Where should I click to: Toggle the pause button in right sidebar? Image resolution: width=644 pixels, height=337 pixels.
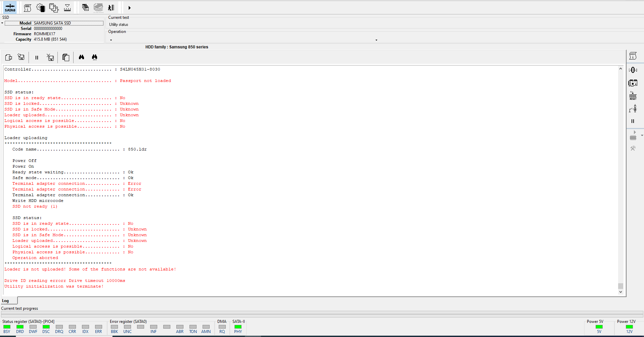(x=633, y=121)
